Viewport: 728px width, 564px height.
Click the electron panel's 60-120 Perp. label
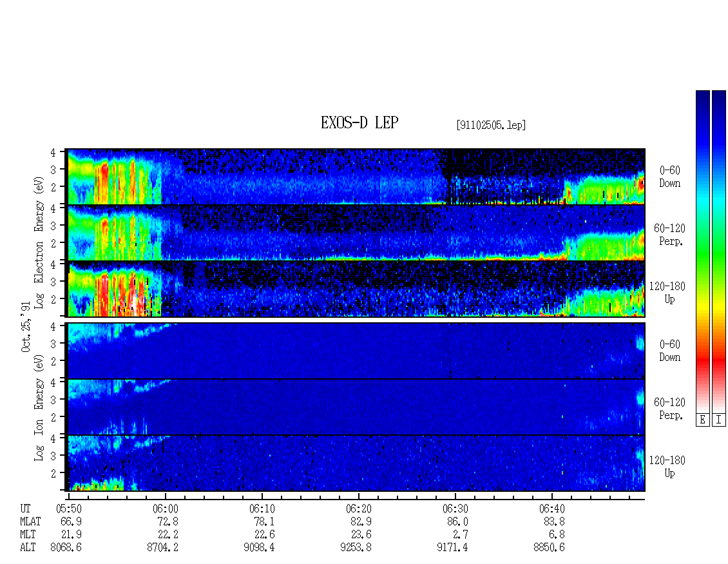coord(670,235)
